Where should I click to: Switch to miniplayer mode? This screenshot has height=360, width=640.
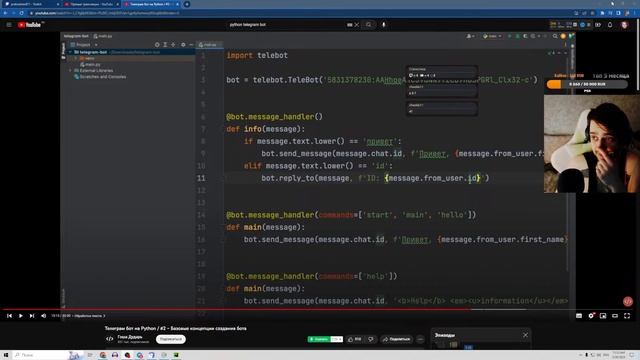[603, 316]
